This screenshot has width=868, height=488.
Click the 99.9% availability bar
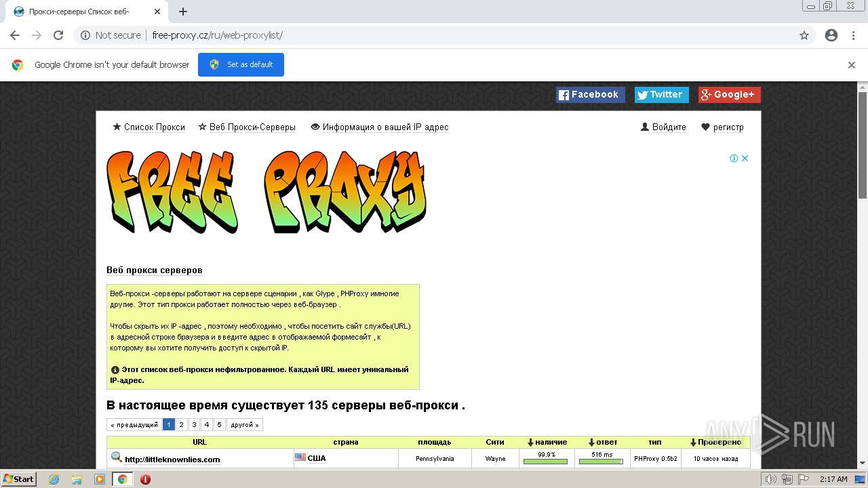click(546, 462)
